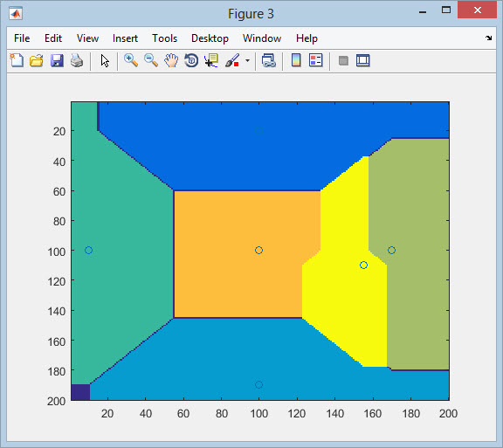Choose the Data Cursor tool
Image resolution: width=503 pixels, height=448 pixels.
coord(211,60)
